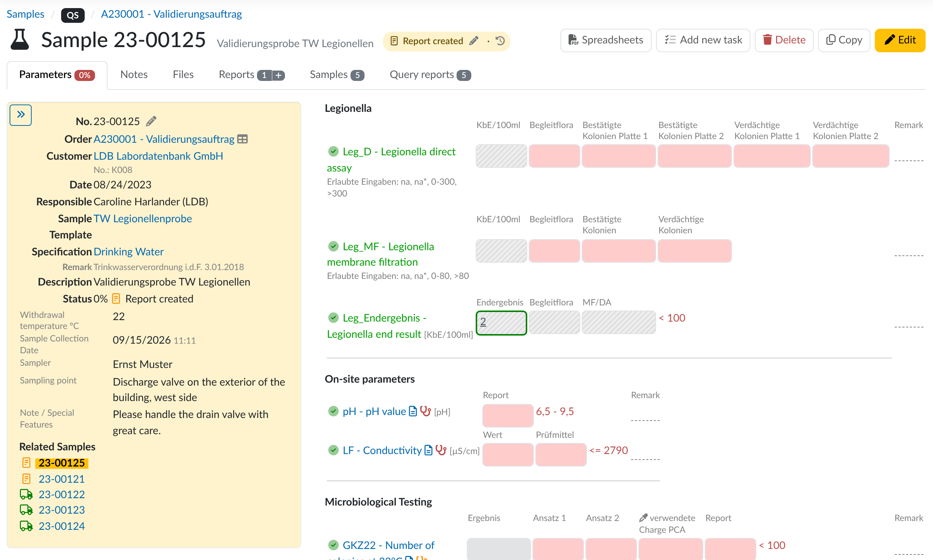Click green check icon for Leg_D parameter
Image resolution: width=933 pixels, height=560 pixels.
(333, 152)
